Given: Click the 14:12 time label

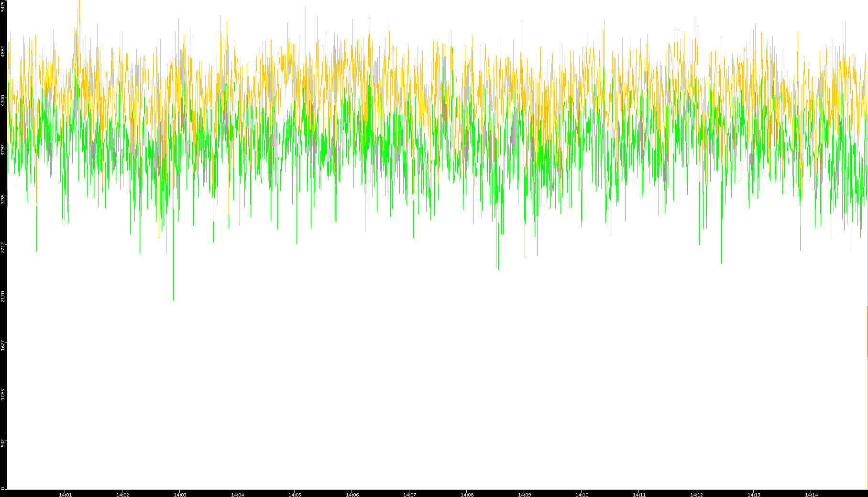Looking at the screenshot, I should coord(696,495).
